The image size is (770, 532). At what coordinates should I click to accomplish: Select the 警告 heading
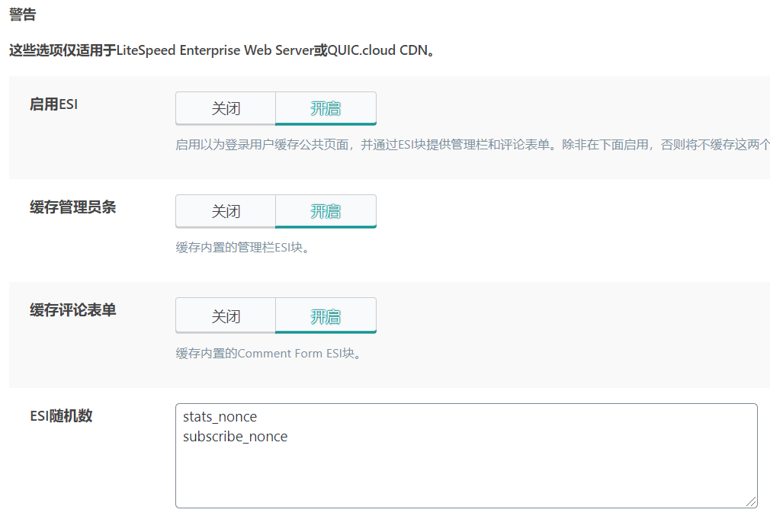[23, 14]
